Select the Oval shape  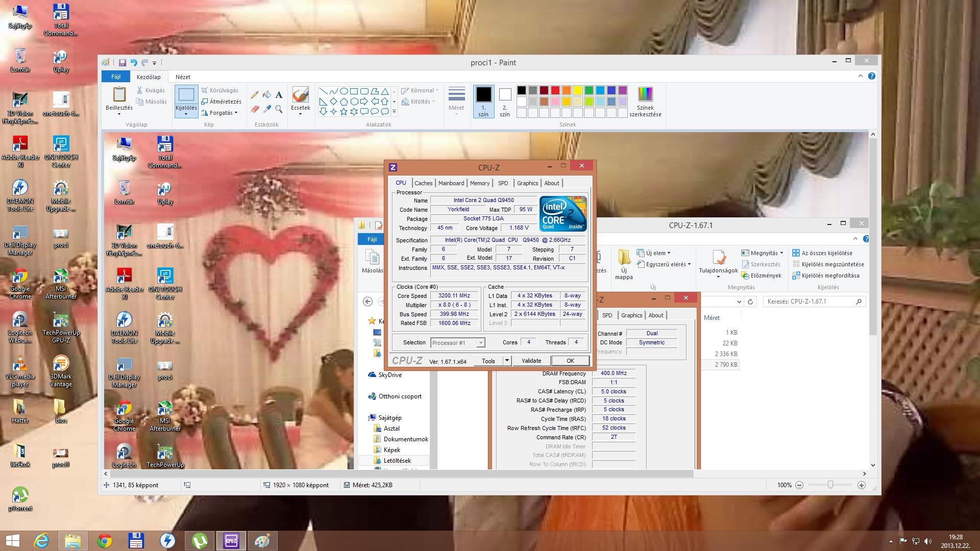[344, 91]
